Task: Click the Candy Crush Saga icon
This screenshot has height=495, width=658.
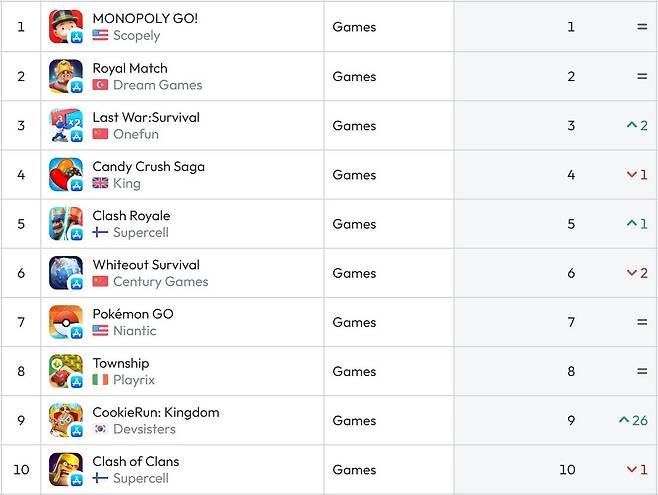Action: [x=66, y=174]
